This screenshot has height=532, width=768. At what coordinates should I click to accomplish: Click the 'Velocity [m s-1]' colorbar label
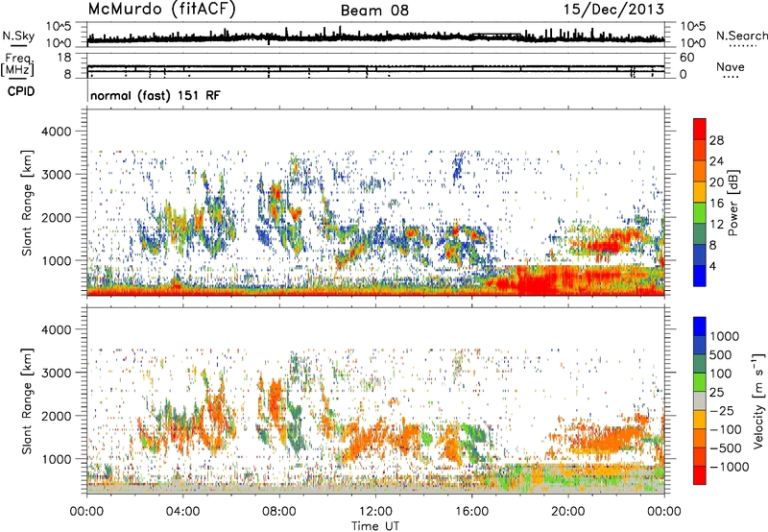pyautogui.click(x=759, y=400)
